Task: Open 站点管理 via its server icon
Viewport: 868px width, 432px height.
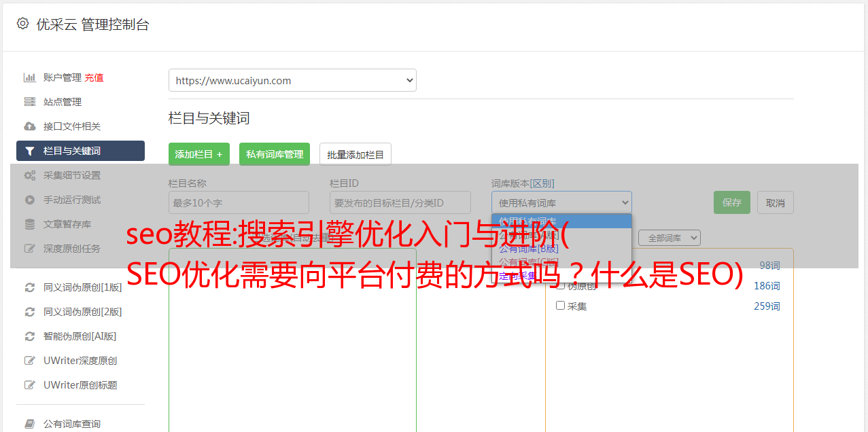Action: point(29,102)
